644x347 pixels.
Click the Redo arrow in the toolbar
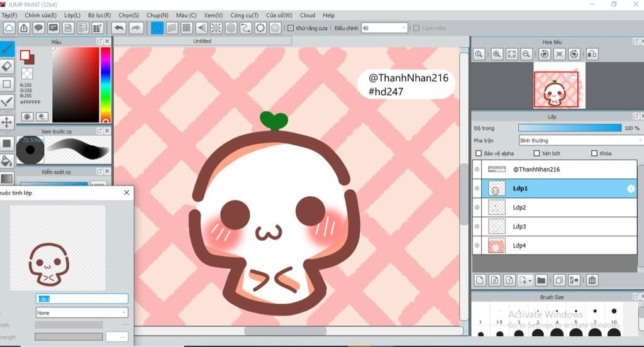pos(136,28)
